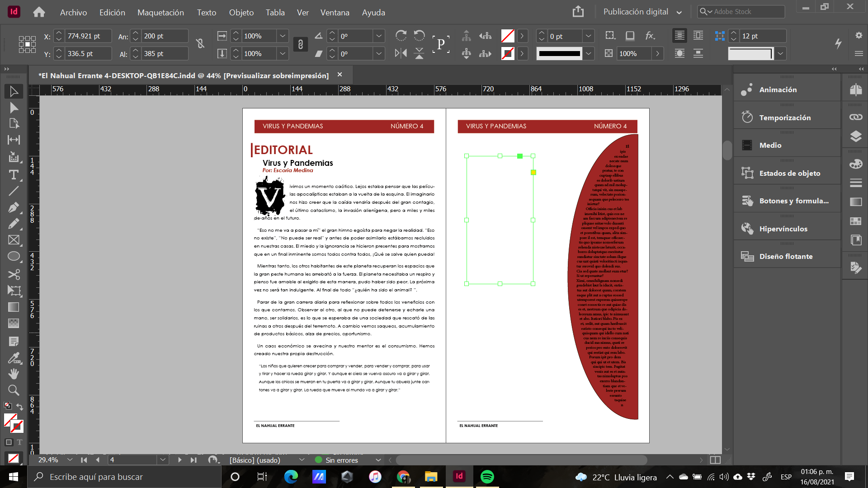Select the Page tool
868x488 pixels.
click(x=14, y=123)
